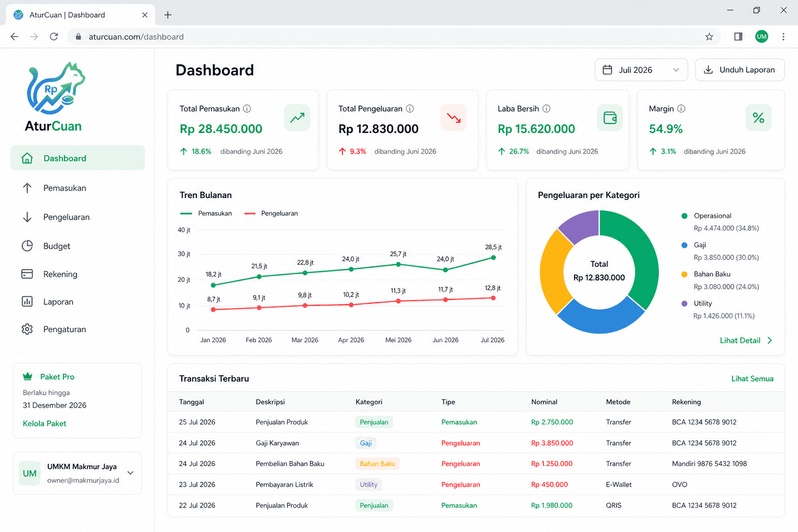
Task: Open Dashboard home icon in sidebar
Action: [27, 158]
